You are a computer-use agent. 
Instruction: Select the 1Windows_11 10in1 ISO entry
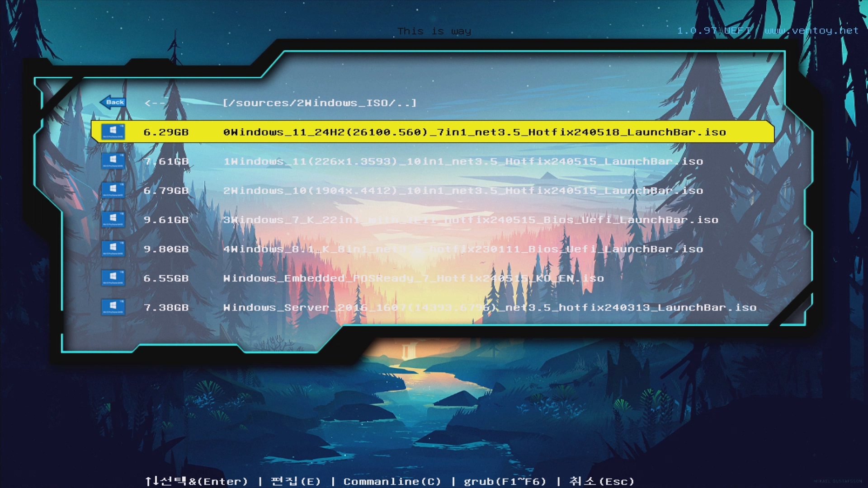[463, 161]
